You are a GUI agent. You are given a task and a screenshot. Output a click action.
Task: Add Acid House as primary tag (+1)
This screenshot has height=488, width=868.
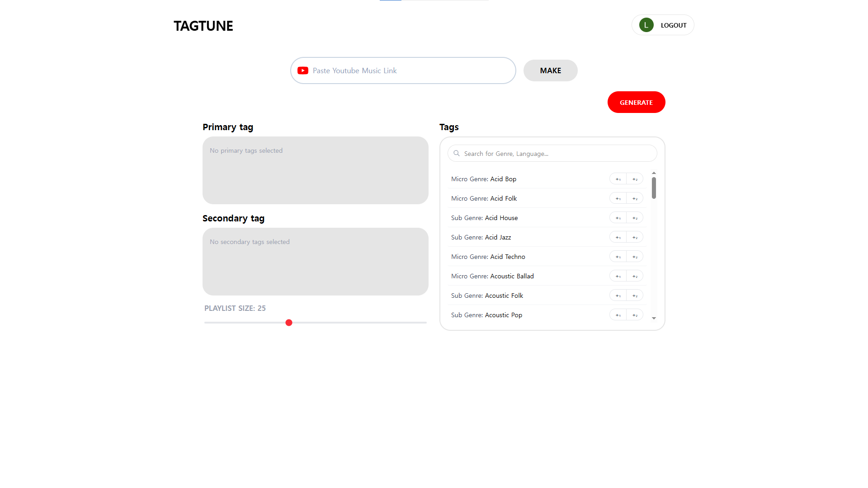618,218
